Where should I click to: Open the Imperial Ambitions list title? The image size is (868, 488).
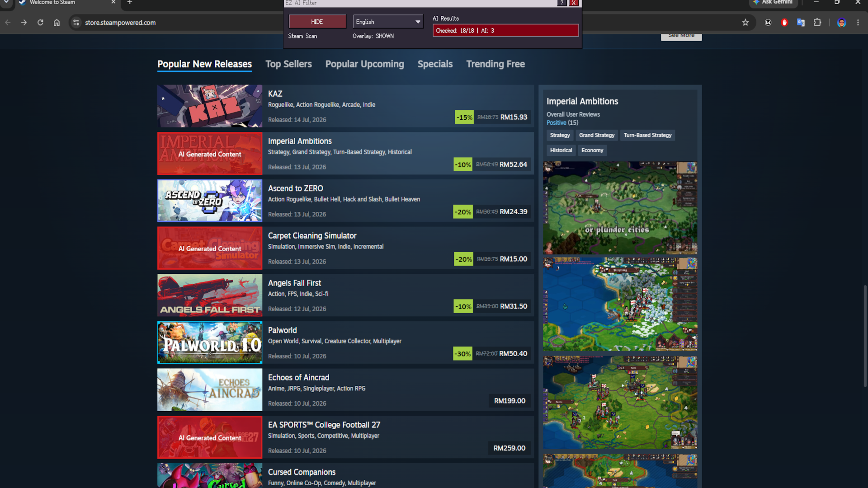point(300,141)
